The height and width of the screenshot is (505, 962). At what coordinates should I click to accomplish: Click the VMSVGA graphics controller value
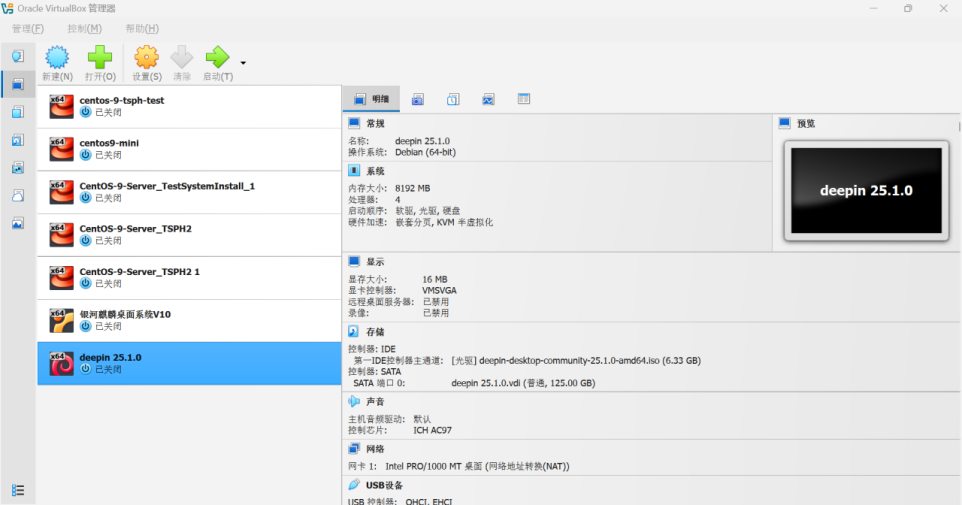point(439,290)
